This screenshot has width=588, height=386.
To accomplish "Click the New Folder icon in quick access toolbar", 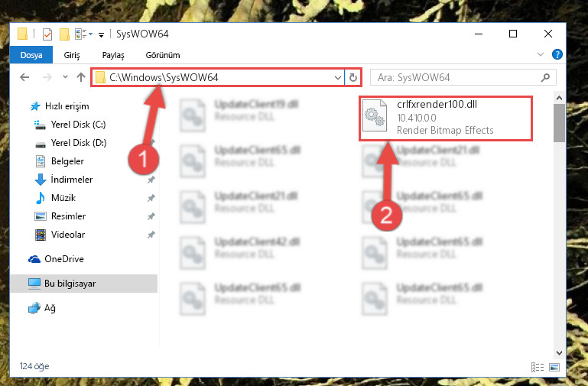I will 64,34.
